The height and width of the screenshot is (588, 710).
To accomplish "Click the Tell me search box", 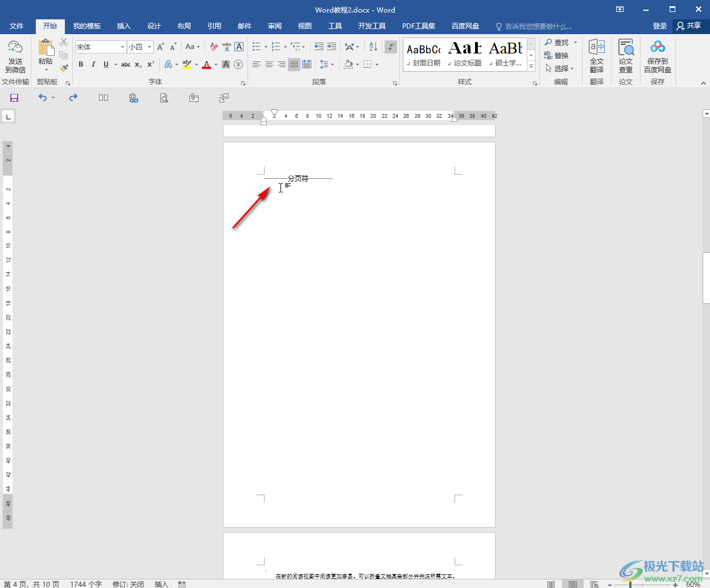I will click(x=534, y=26).
